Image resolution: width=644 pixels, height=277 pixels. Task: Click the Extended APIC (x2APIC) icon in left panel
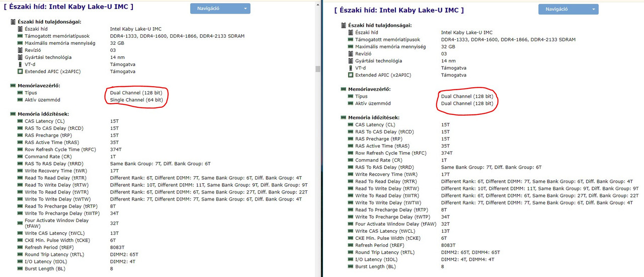coord(20,72)
